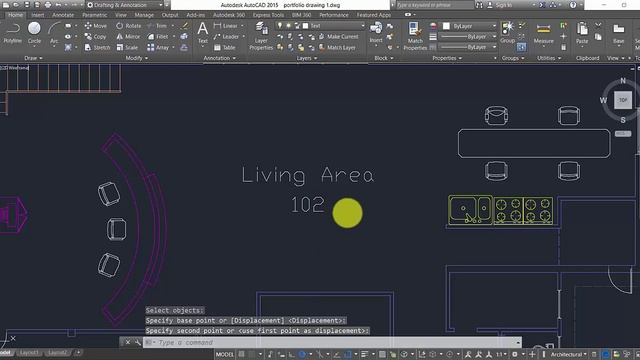The height and width of the screenshot is (360, 640).
Task: Select the large Text annotation tool
Action: pyautogui.click(x=202, y=33)
